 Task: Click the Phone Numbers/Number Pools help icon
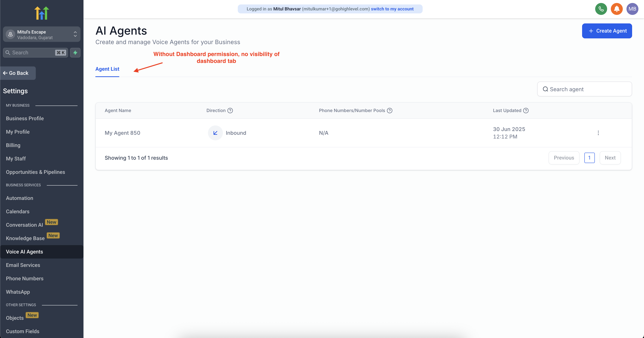389,111
